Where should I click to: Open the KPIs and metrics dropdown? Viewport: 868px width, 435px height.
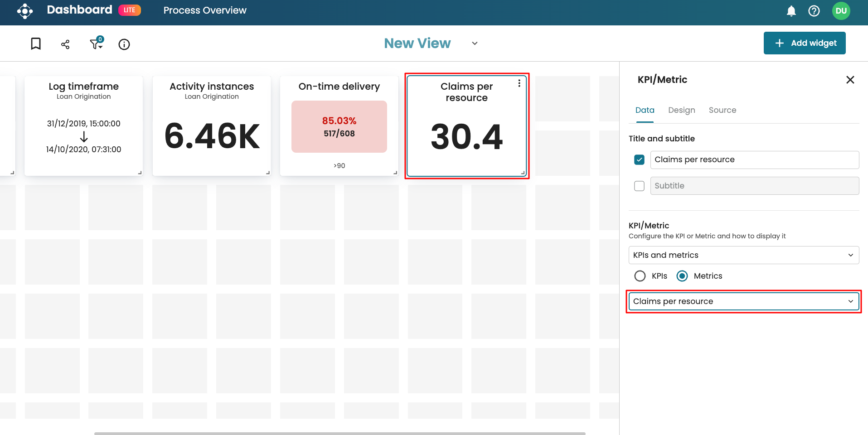[743, 255]
